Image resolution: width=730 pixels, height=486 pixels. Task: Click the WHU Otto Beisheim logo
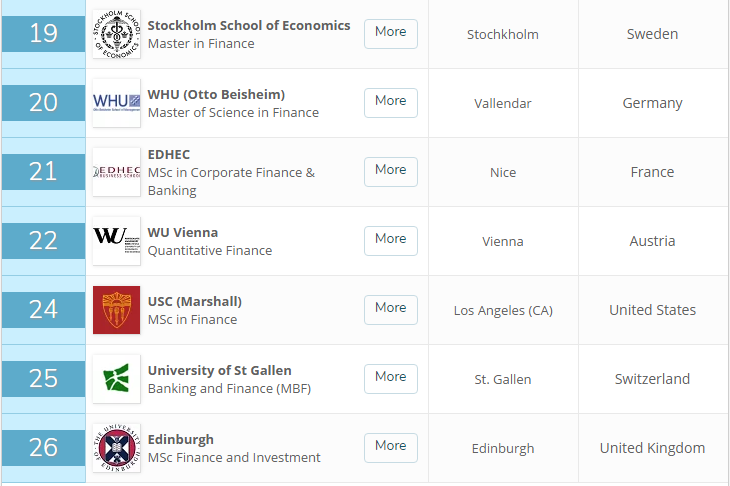(116, 103)
